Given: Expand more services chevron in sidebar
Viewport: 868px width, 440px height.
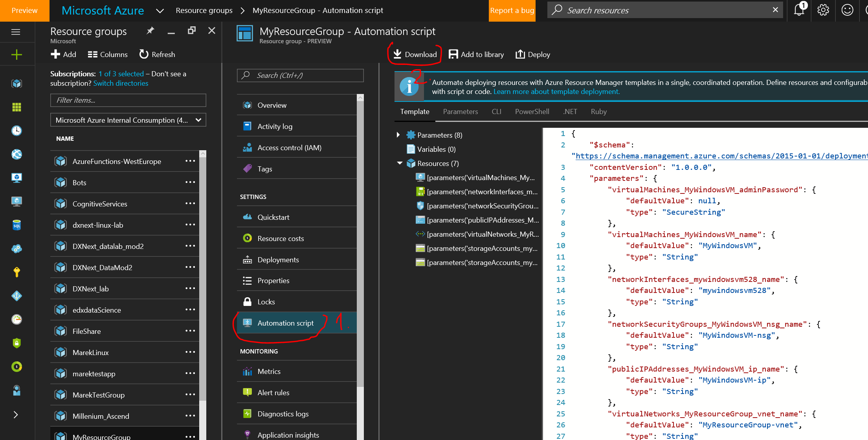Looking at the screenshot, I should click(x=16, y=414).
